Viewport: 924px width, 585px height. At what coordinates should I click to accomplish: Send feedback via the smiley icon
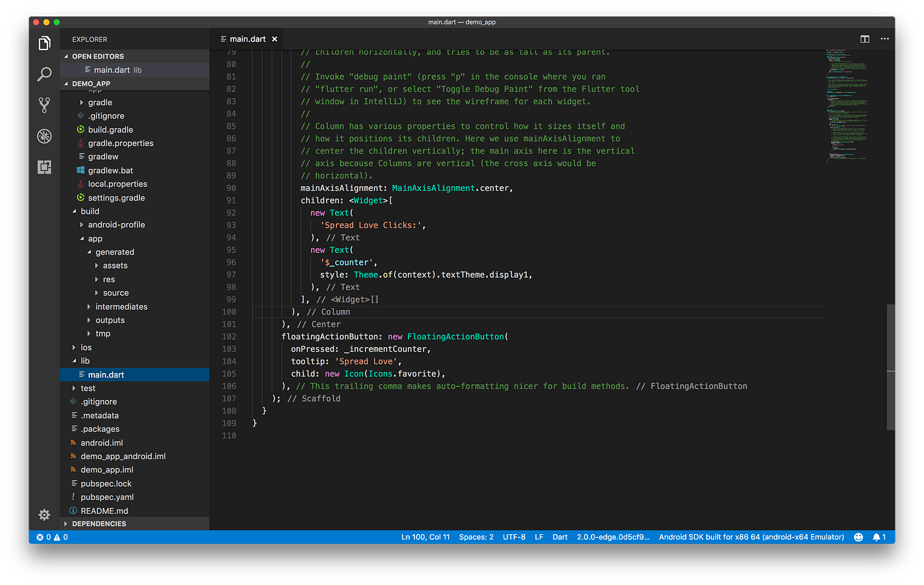tap(857, 537)
